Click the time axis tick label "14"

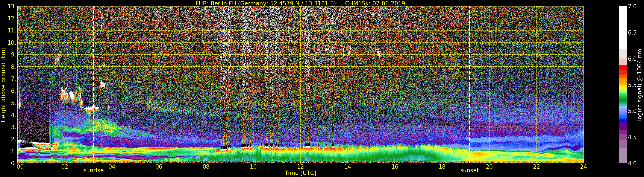(348, 167)
